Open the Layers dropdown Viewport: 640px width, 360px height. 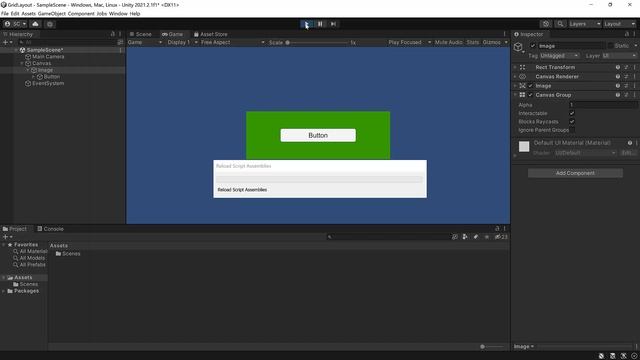tap(584, 24)
